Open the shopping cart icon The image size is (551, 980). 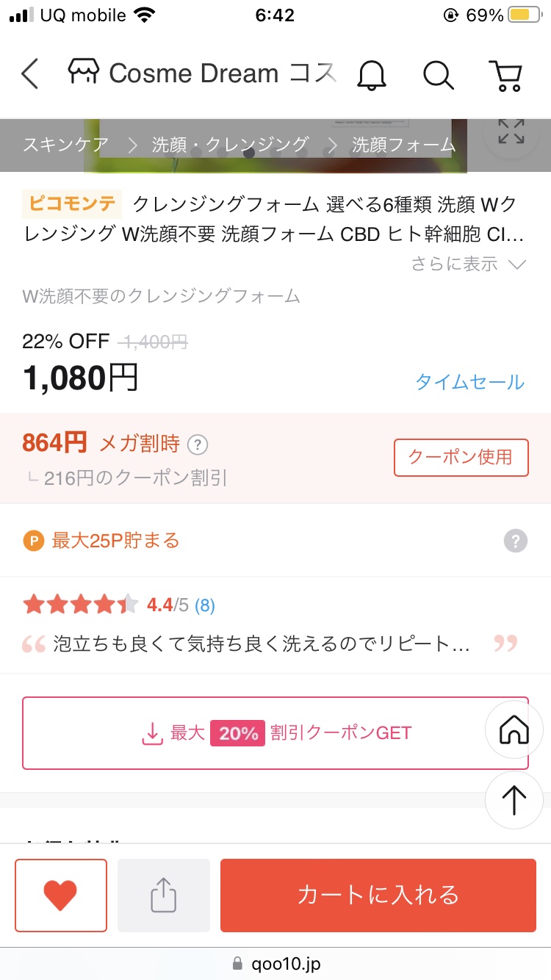click(505, 74)
